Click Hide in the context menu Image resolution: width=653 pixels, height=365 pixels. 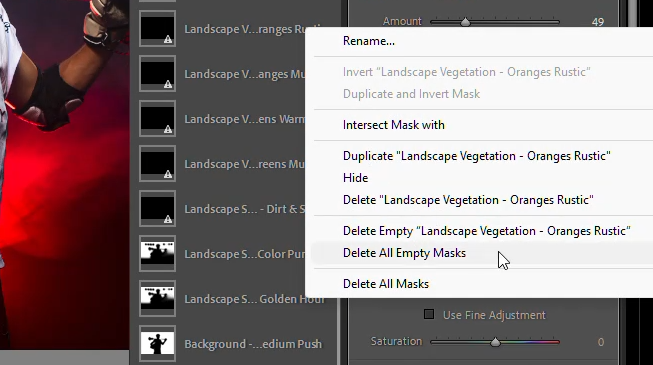point(355,178)
